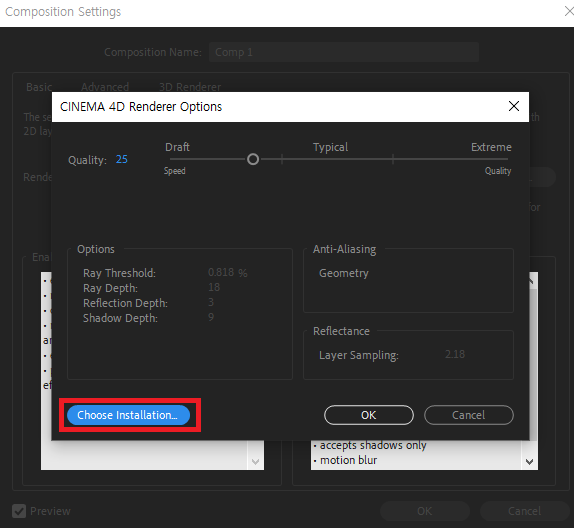Click the Quality value 25
Image resolution: width=574 pixels, height=528 pixels.
point(122,159)
